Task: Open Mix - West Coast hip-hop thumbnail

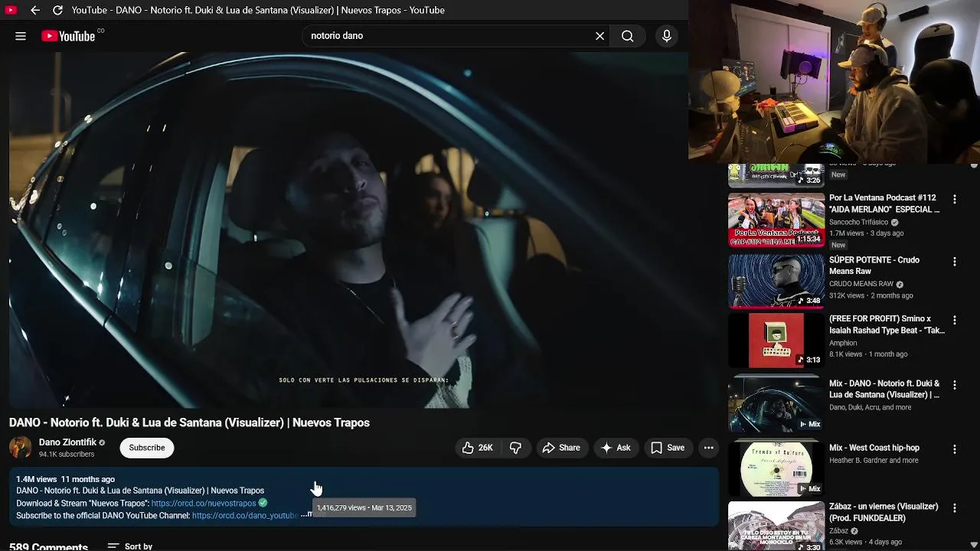Action: click(776, 468)
